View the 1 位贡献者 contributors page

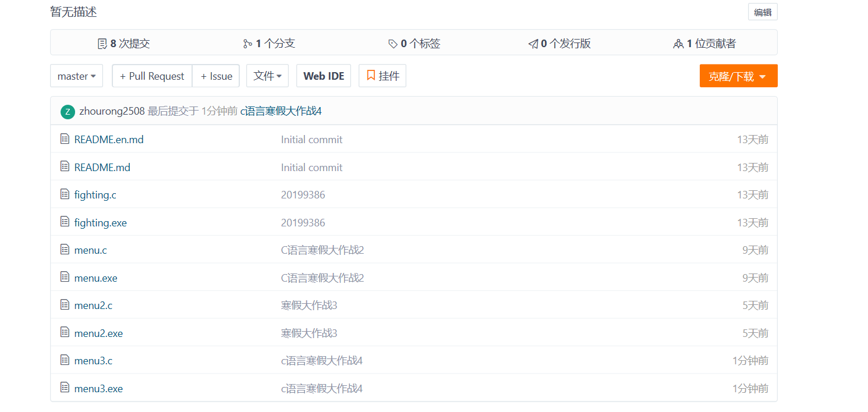(x=704, y=44)
